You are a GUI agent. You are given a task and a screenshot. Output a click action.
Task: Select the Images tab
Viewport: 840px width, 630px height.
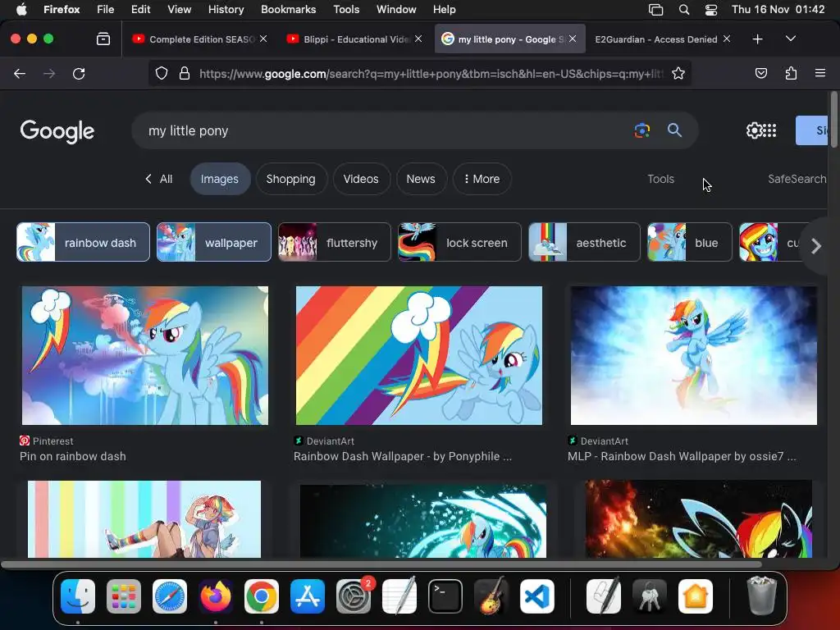pos(220,179)
